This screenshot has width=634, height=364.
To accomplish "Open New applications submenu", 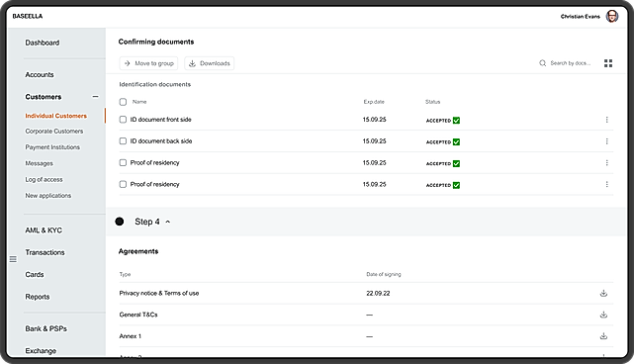I will click(x=48, y=195).
